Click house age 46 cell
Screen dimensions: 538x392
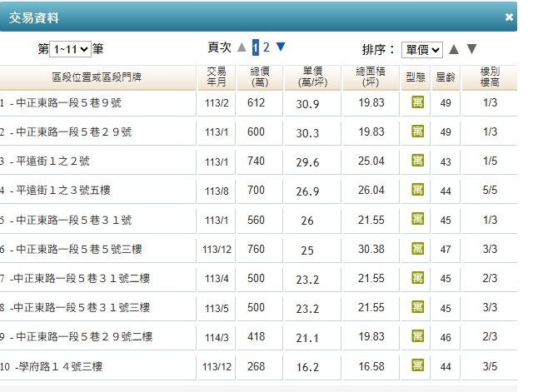(x=446, y=337)
